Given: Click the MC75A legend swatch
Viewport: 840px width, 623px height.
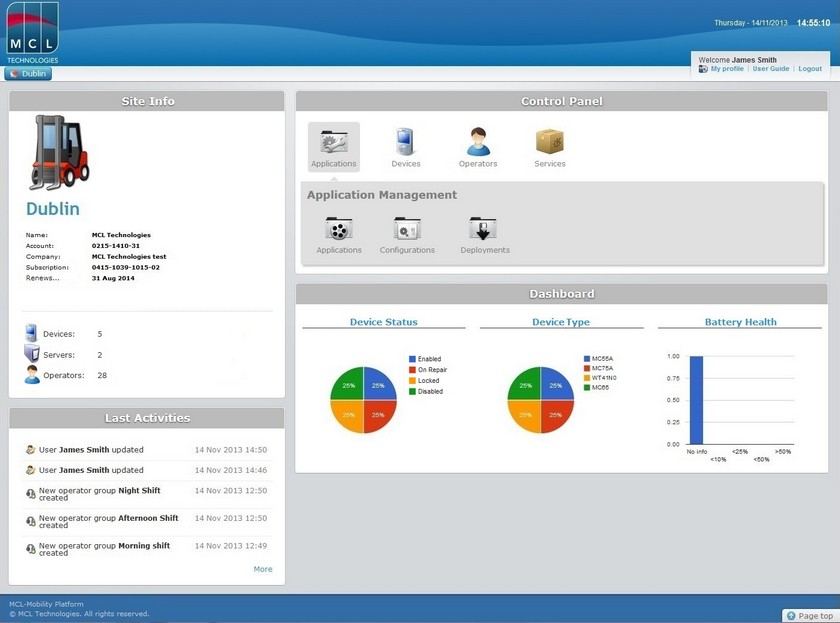Looking at the screenshot, I should 587,368.
